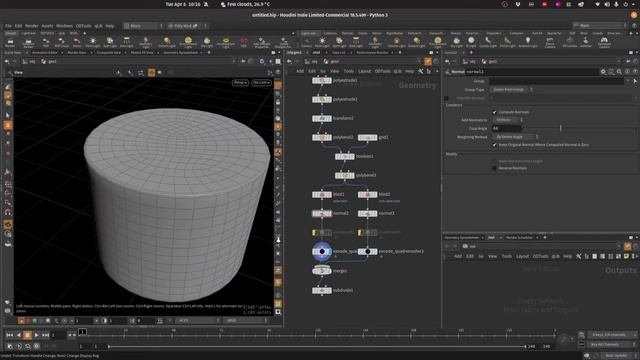
Task: Add a Caustic Light from the shelf
Action: [488, 42]
